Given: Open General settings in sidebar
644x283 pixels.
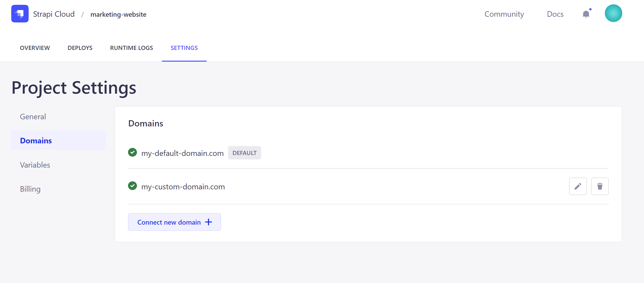Looking at the screenshot, I should click(x=33, y=117).
